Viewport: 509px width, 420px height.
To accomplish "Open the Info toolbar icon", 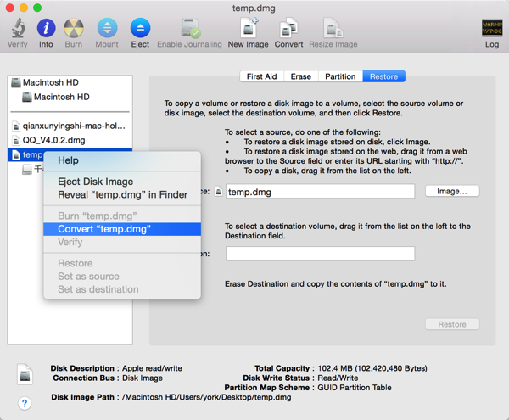I will [x=46, y=28].
